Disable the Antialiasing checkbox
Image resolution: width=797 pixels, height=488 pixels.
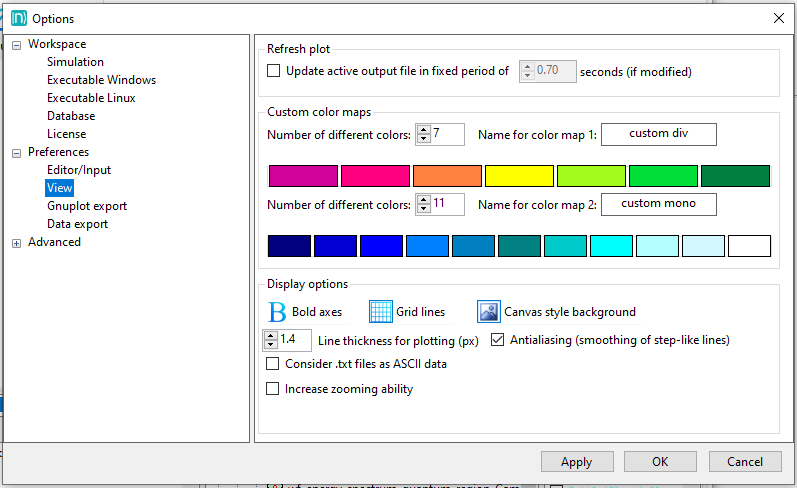point(498,340)
